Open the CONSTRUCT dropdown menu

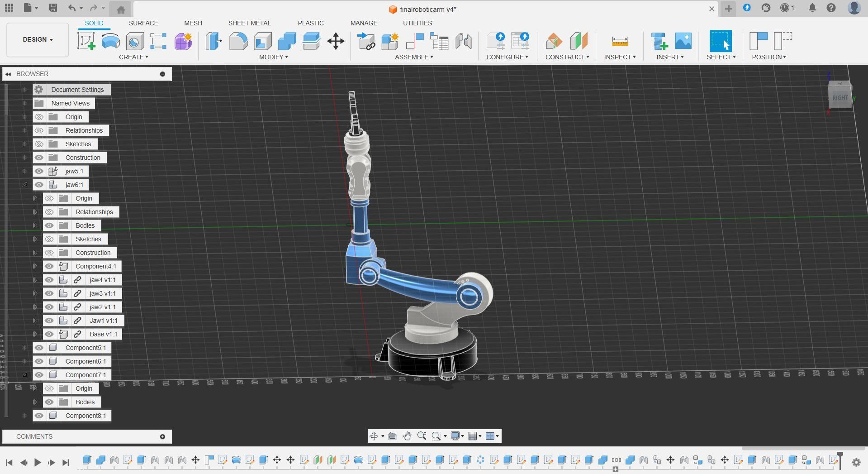567,57
